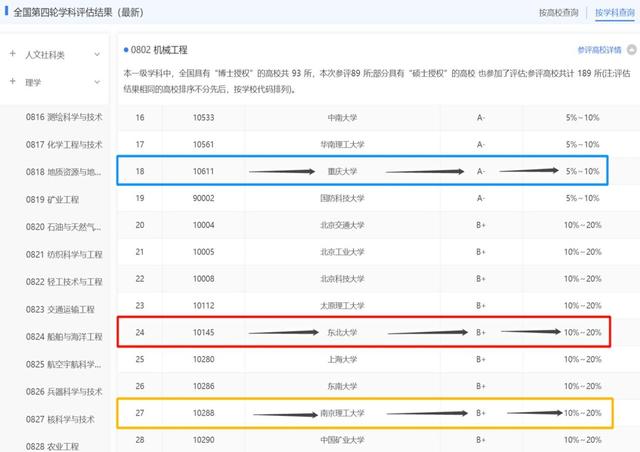Select 0819 矿业工程 in sidebar
Screen dimensions: 640x452
[x=52, y=200]
